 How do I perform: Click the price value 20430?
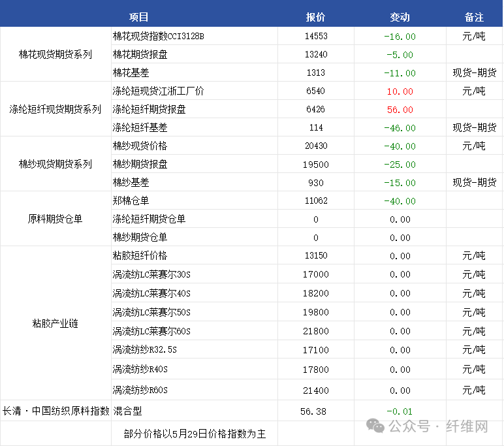[x=316, y=146]
